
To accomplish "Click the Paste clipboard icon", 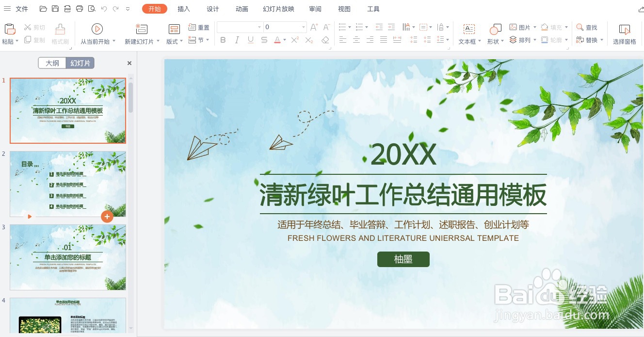I will coord(9,29).
